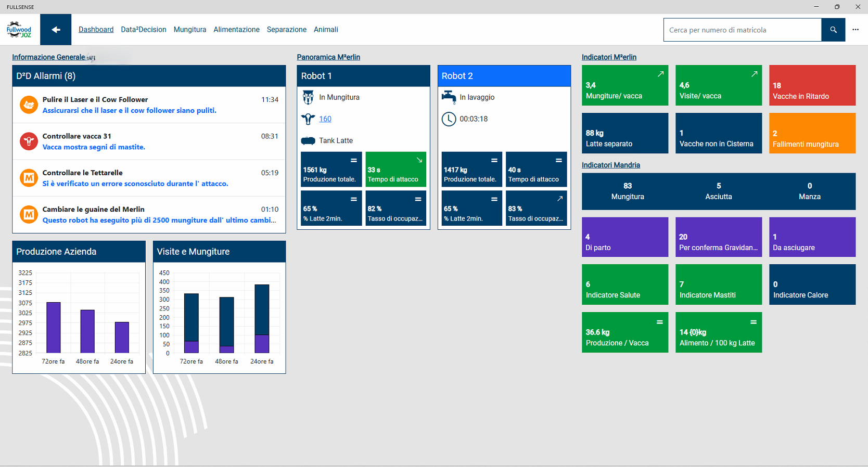868x467 pixels.
Task: Click the search magnifier icon
Action: [833, 30]
